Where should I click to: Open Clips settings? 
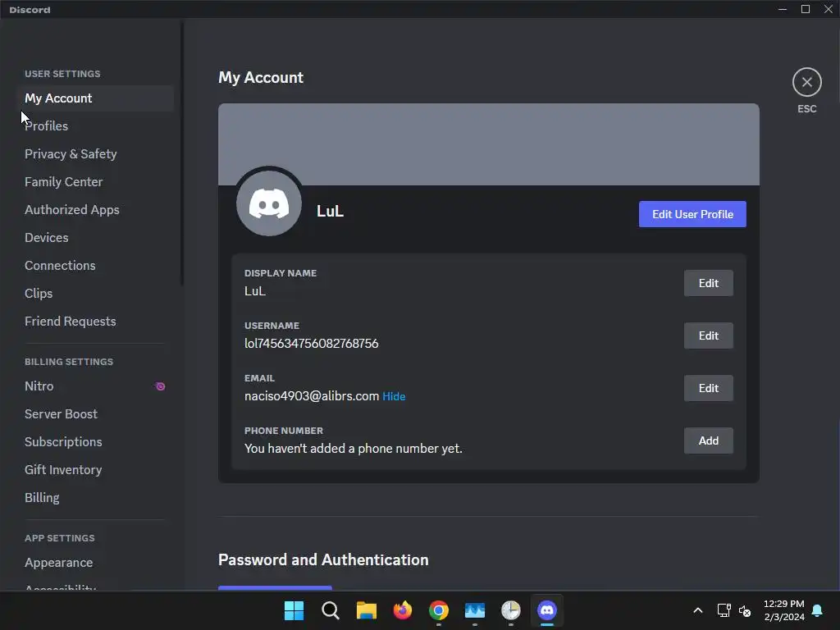click(95, 293)
